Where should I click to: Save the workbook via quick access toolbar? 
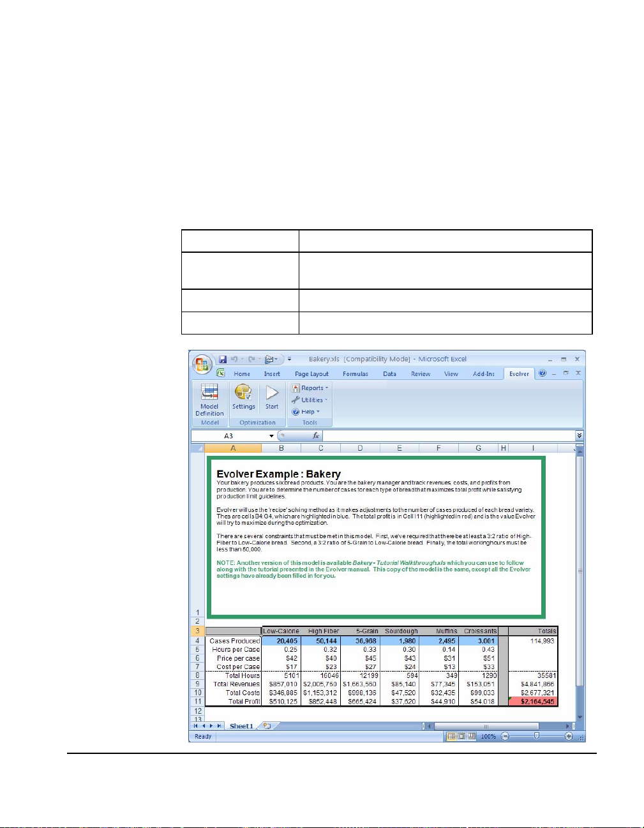(x=223, y=359)
